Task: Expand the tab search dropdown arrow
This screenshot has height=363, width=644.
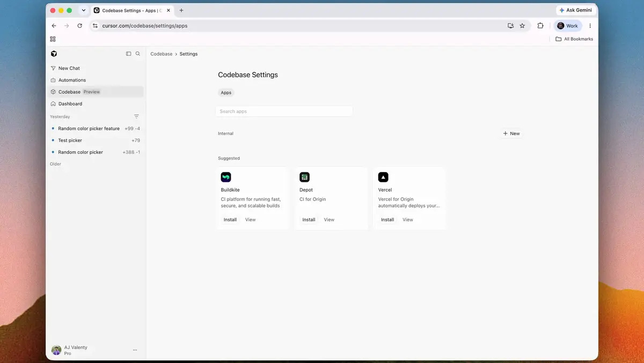Action: (x=84, y=10)
